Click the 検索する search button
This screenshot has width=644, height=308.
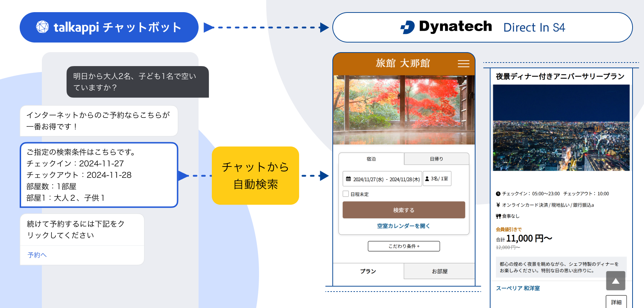pos(404,210)
